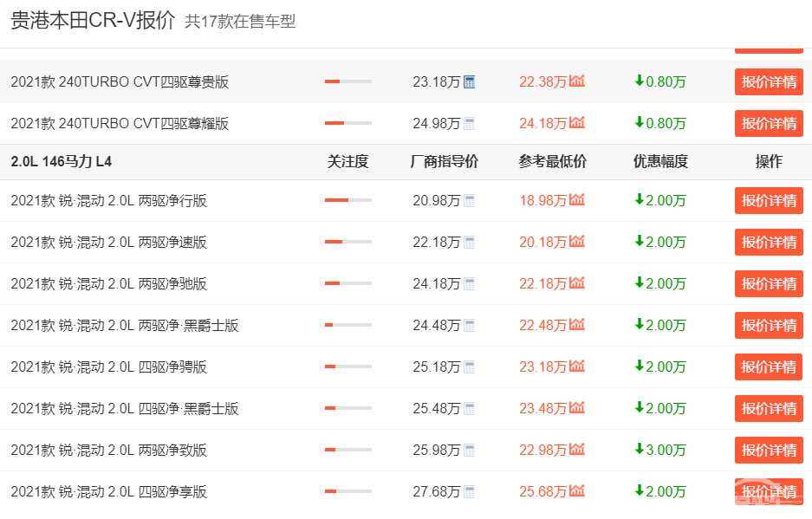View price trend chart beside 22.38万

(576, 81)
